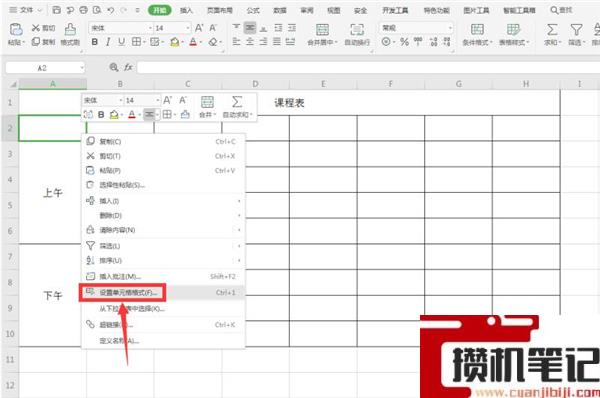
Task: Click the Merge icon in mini toolbar
Action: 207,102
